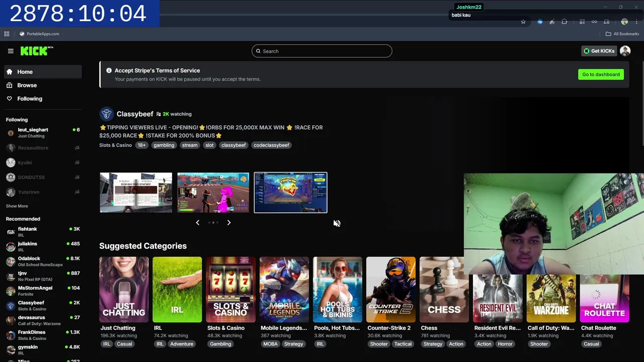The image size is (644, 362).
Task: Select Home in the sidebar
Action: pos(43,72)
